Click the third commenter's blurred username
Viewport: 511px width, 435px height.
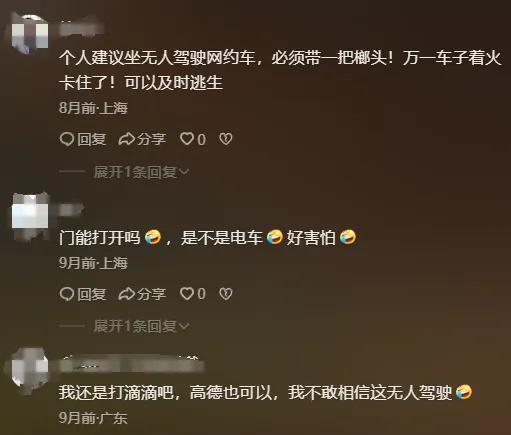(132, 364)
